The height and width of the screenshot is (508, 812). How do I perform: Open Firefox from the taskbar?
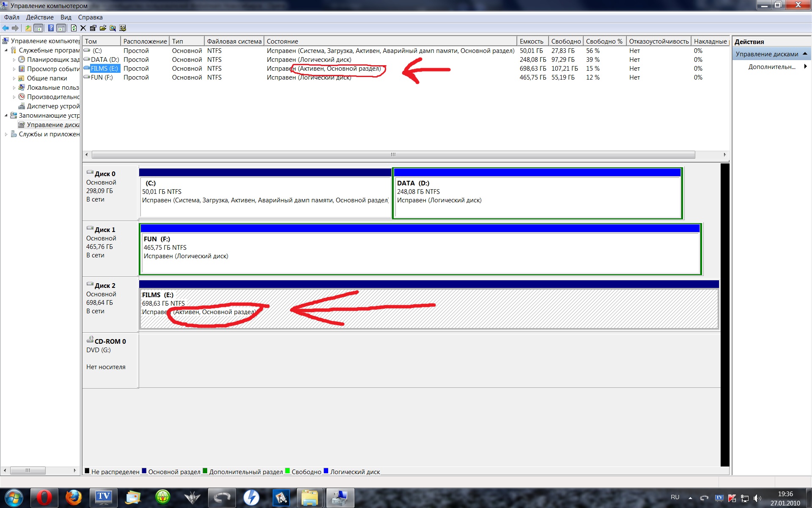coord(74,497)
